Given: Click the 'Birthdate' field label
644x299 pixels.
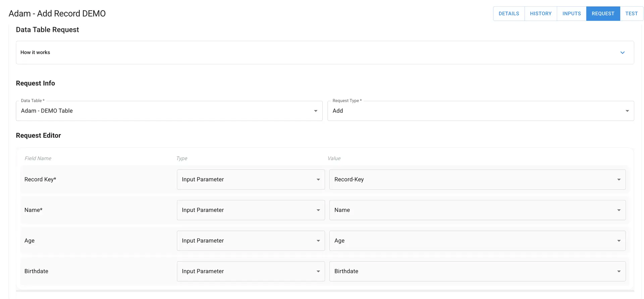Looking at the screenshot, I should coord(36,271).
